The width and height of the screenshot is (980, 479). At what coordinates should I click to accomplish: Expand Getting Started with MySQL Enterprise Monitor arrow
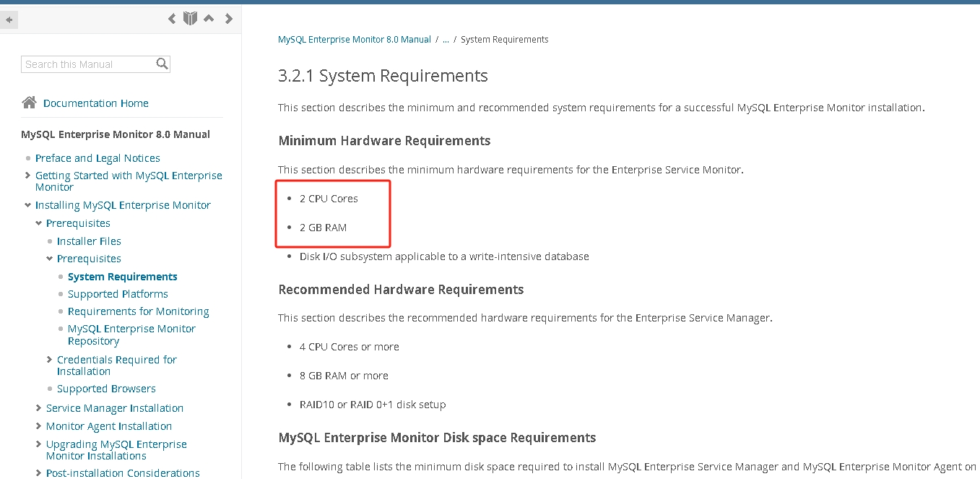27,175
